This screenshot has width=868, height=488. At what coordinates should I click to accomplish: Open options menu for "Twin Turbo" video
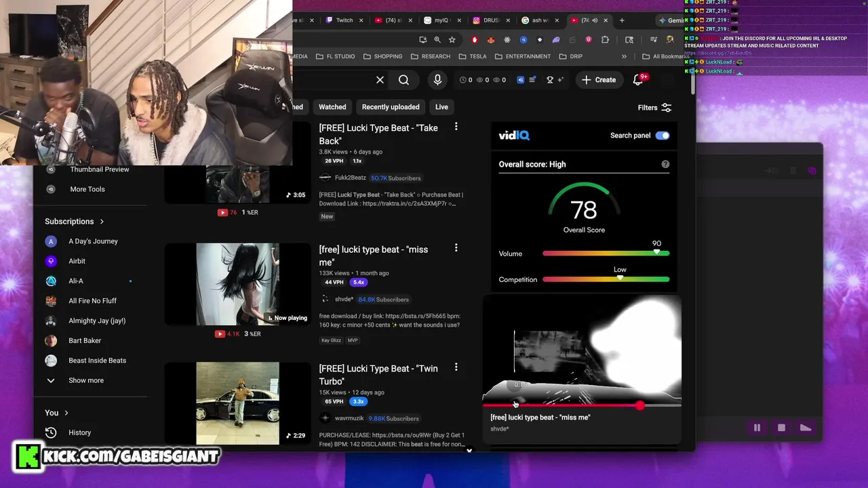click(456, 367)
